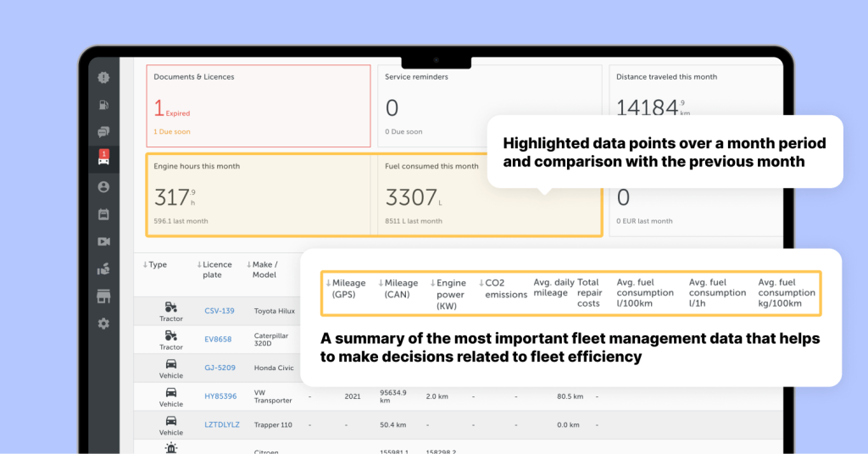Sort table by Make / Model column
868x454 pixels.
point(264,269)
